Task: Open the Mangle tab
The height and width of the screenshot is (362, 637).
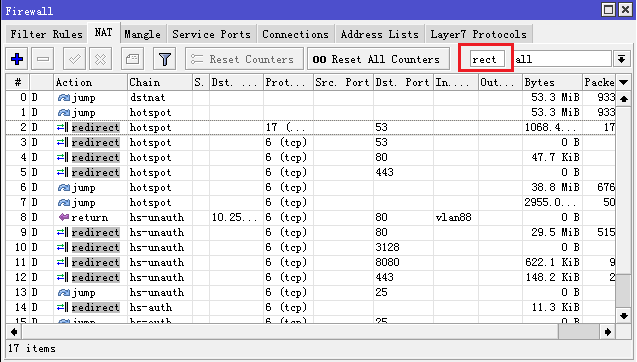Action: (x=142, y=35)
